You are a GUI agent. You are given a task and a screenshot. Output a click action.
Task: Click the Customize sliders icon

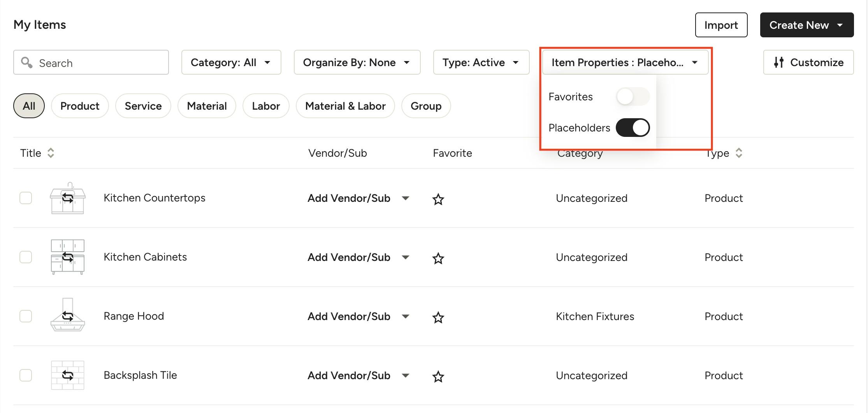[x=778, y=62]
